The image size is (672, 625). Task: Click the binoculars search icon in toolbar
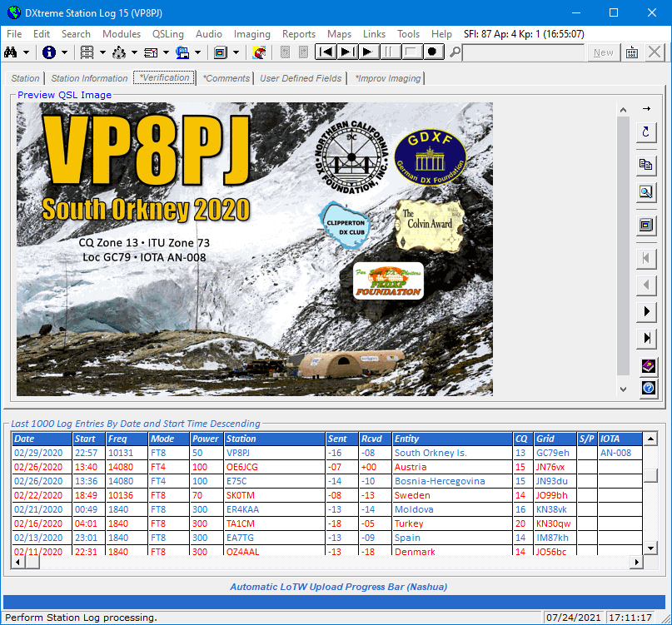[x=10, y=52]
